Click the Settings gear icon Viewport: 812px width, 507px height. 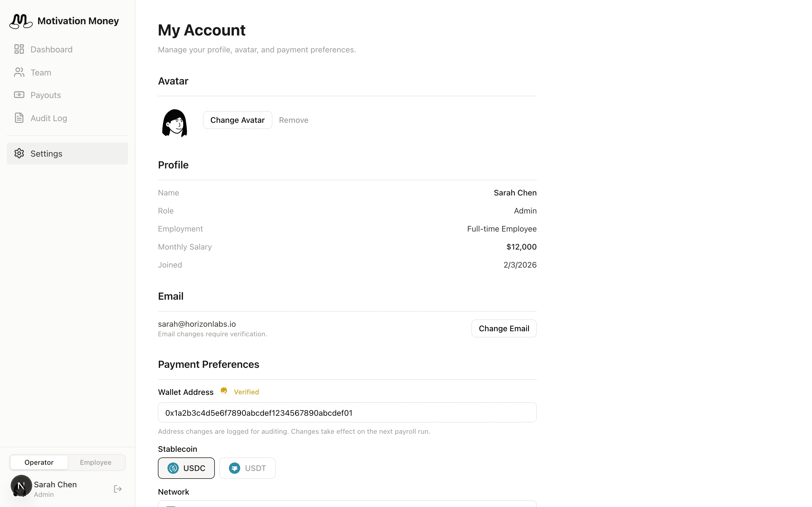click(x=19, y=154)
